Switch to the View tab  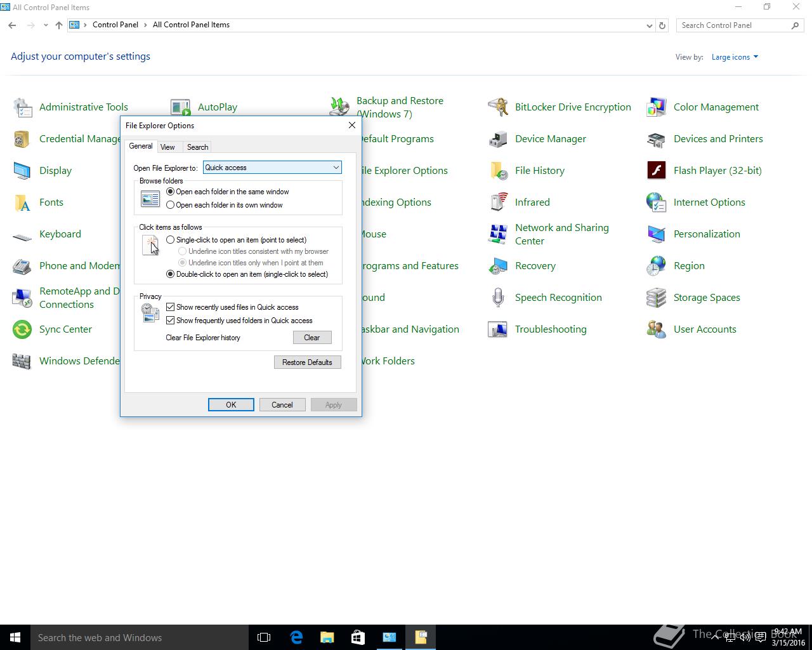pyautogui.click(x=167, y=147)
